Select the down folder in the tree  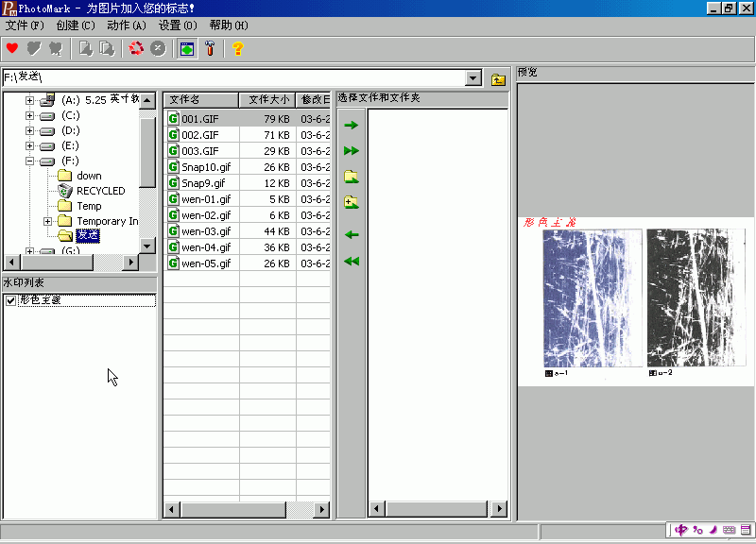point(89,176)
